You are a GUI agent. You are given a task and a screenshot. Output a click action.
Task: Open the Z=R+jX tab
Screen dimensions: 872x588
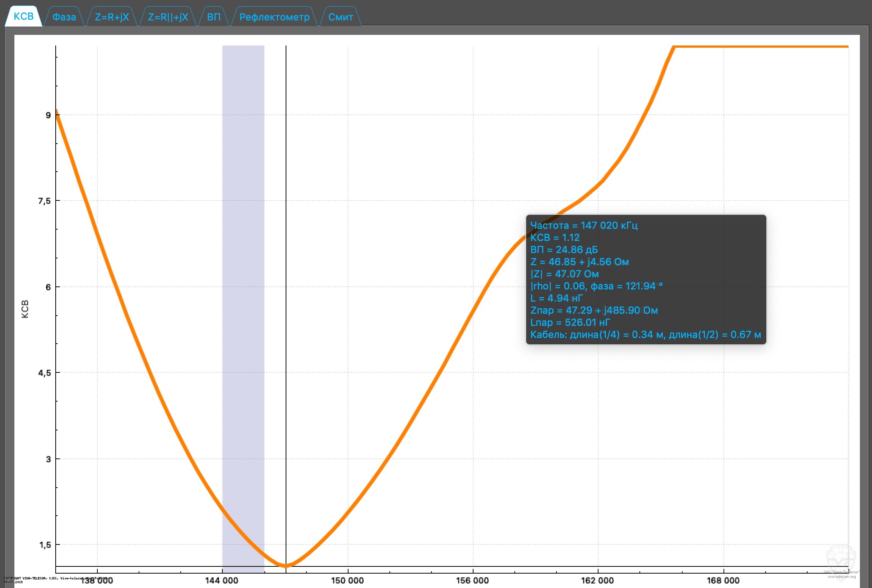click(112, 17)
